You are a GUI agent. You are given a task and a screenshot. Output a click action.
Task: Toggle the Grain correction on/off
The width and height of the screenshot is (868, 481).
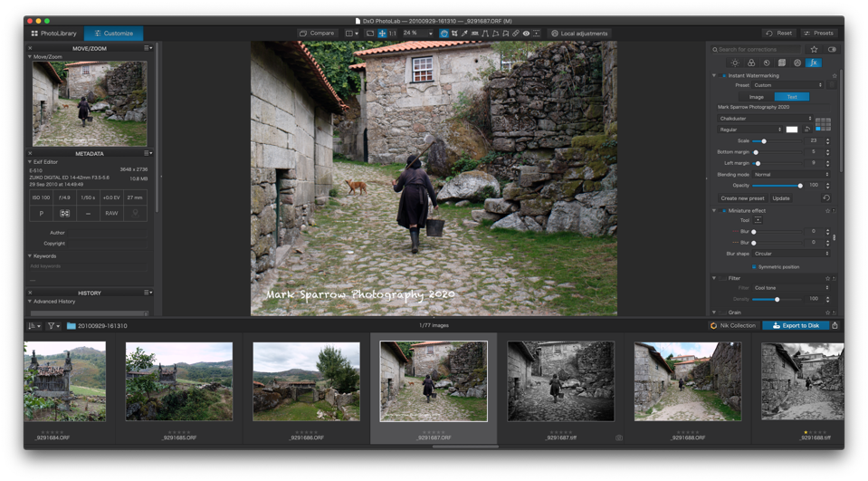point(723,313)
